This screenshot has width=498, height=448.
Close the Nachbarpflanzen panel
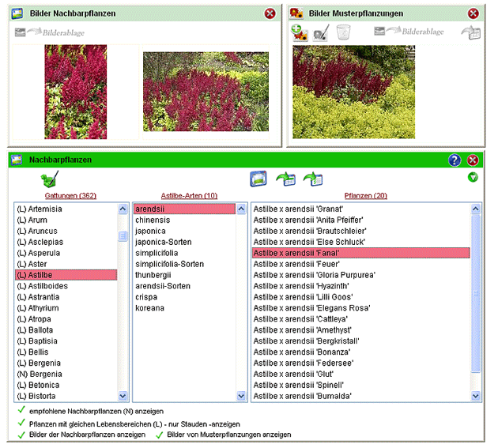(473, 160)
